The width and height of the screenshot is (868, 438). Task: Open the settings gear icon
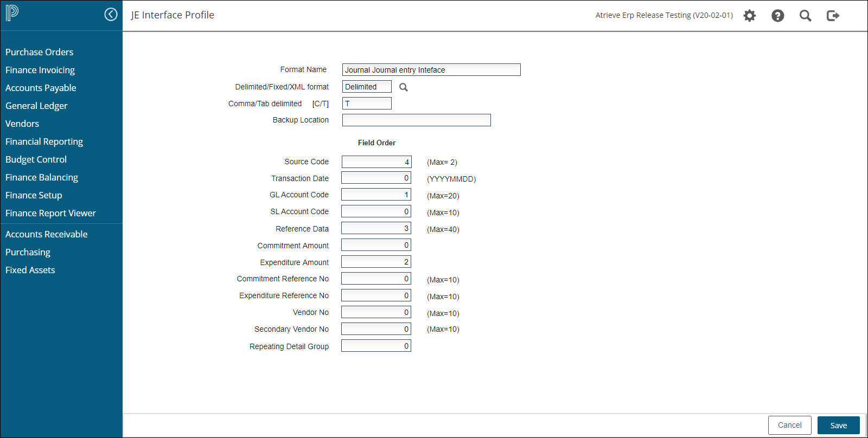coord(749,16)
